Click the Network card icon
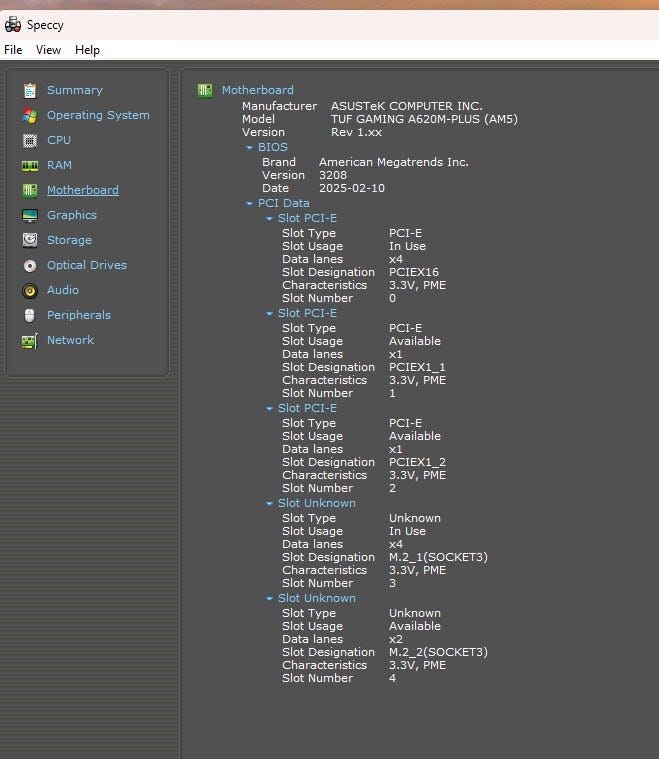 pyautogui.click(x=30, y=340)
